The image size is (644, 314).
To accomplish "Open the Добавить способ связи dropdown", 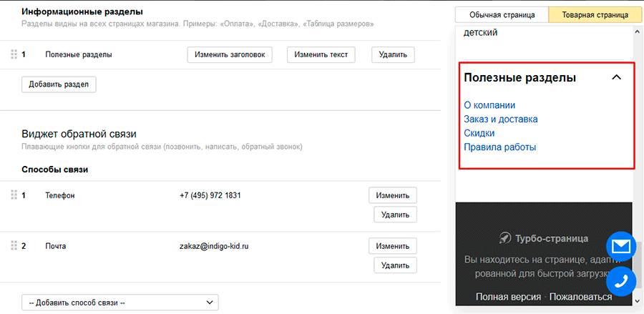I will (120, 303).
